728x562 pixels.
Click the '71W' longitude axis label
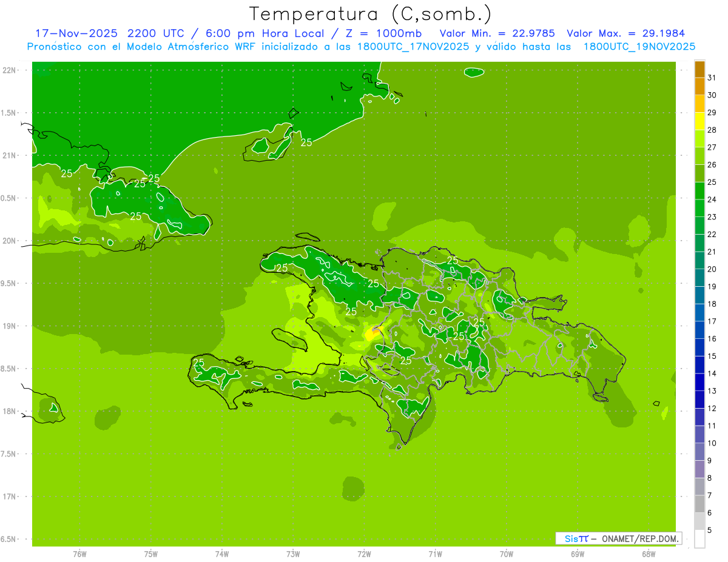click(x=435, y=554)
